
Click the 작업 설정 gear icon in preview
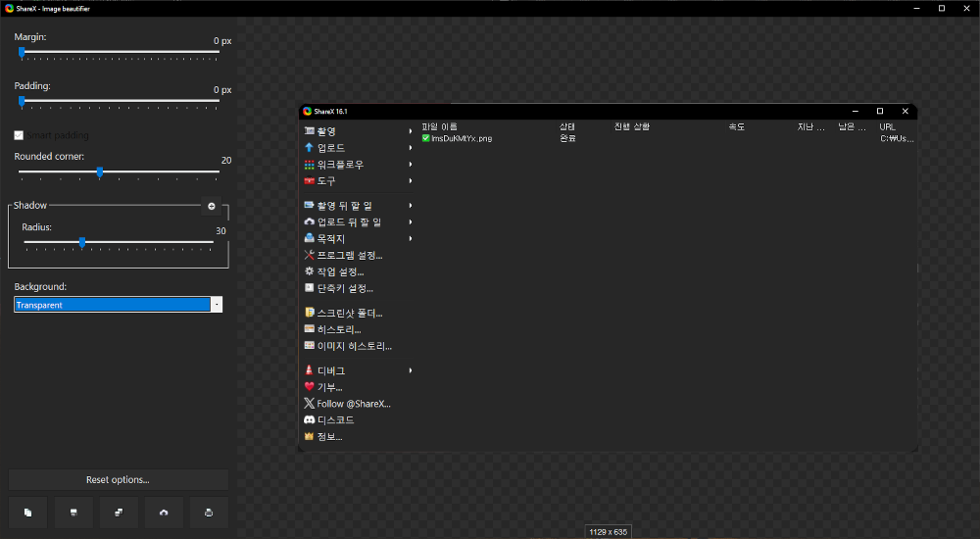click(x=309, y=271)
